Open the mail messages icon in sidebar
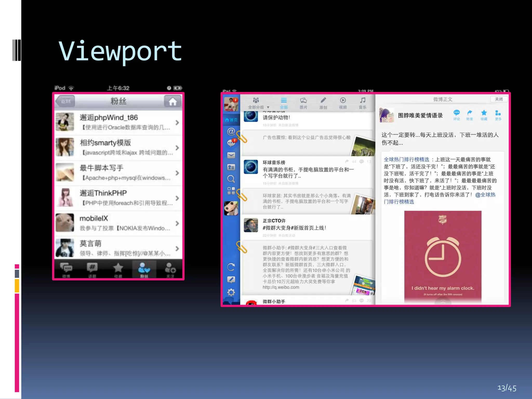This screenshot has height=399, width=532. click(231, 155)
